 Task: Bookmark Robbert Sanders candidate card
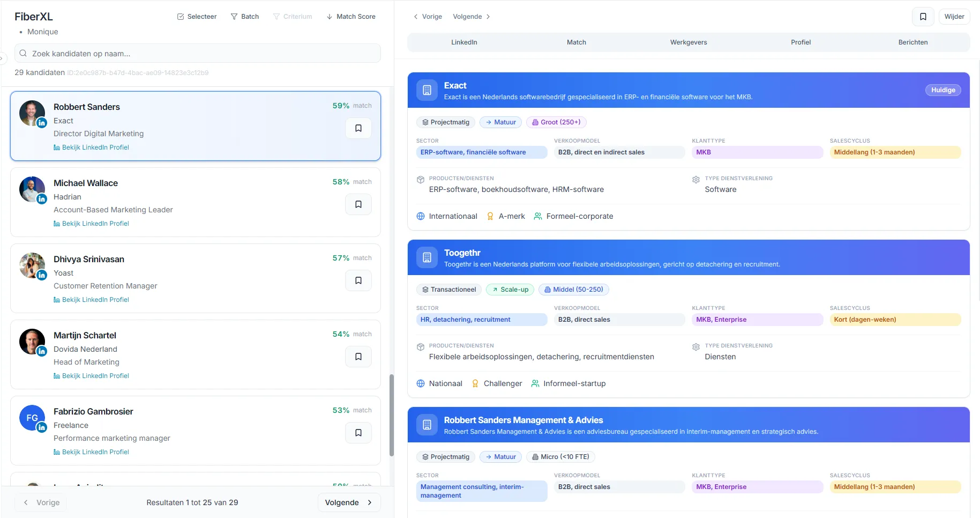click(358, 128)
